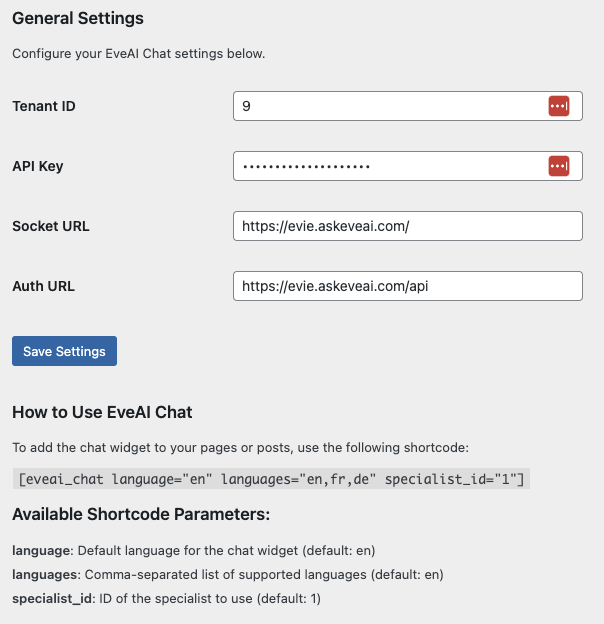Click the eveai_chat shortcode code block
Image resolution: width=604 pixels, height=624 pixels.
[270, 479]
